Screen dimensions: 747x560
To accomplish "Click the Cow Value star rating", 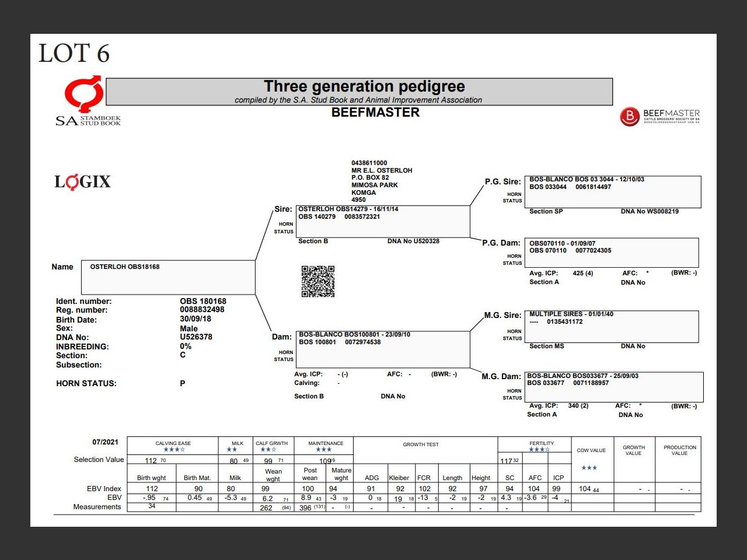I will 589,468.
